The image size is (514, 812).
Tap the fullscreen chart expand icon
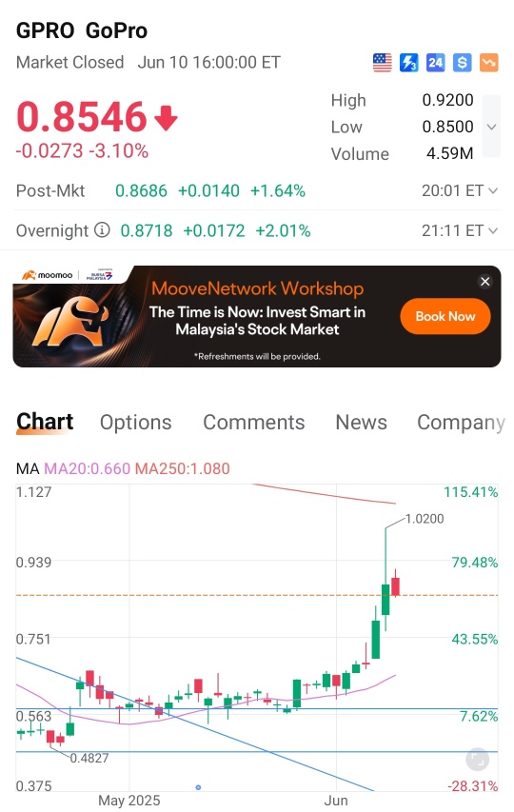pos(477,760)
